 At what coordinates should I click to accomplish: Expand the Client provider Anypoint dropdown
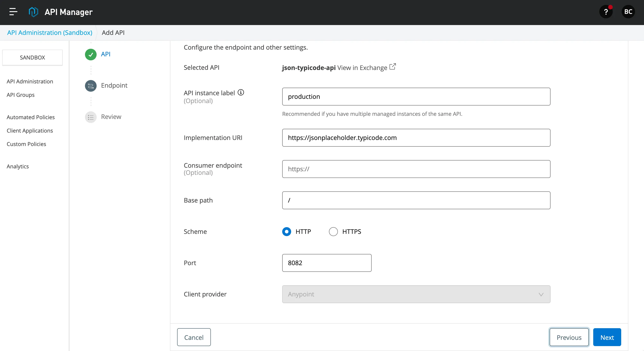pos(416,294)
